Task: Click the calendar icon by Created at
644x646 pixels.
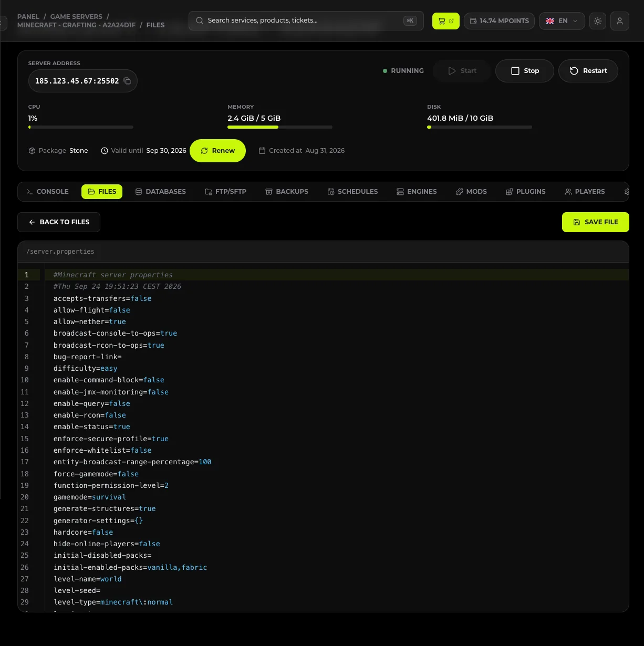Action: tap(262, 151)
